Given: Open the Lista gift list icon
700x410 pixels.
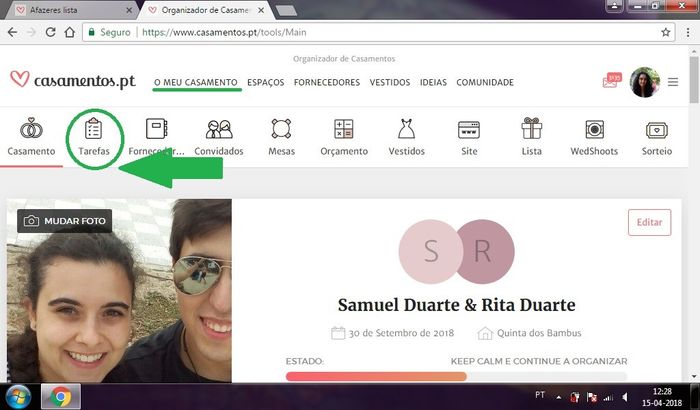Looking at the screenshot, I should click(x=531, y=131).
